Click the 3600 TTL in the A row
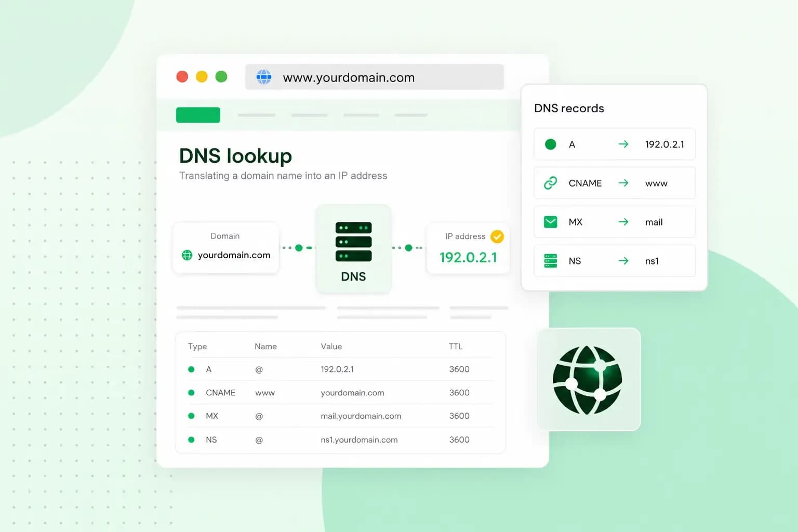798x532 pixels. [459, 369]
